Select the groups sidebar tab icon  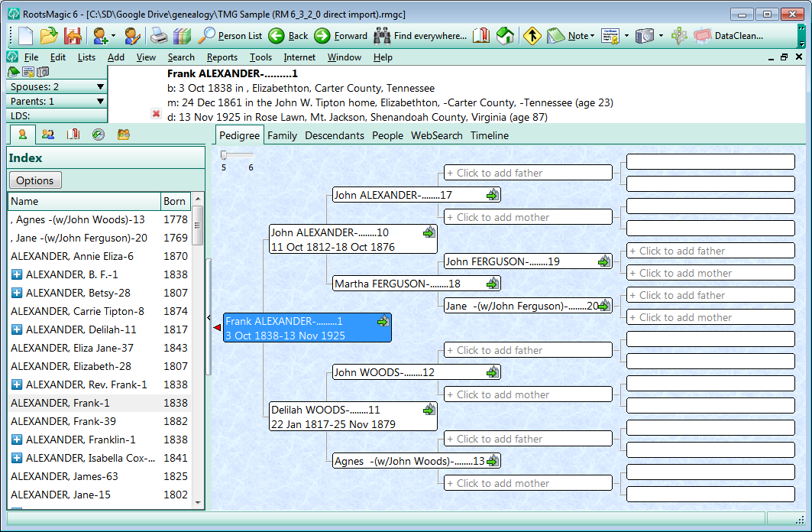pyautogui.click(x=123, y=135)
